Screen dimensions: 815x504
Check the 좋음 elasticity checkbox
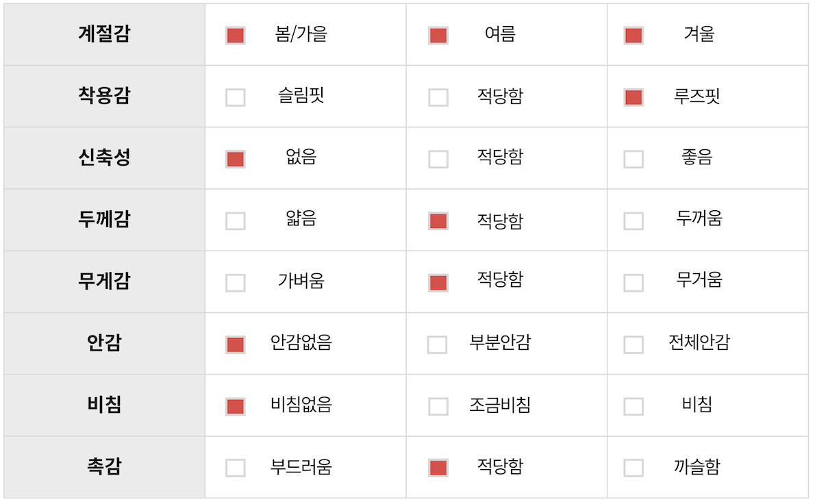[x=634, y=160]
